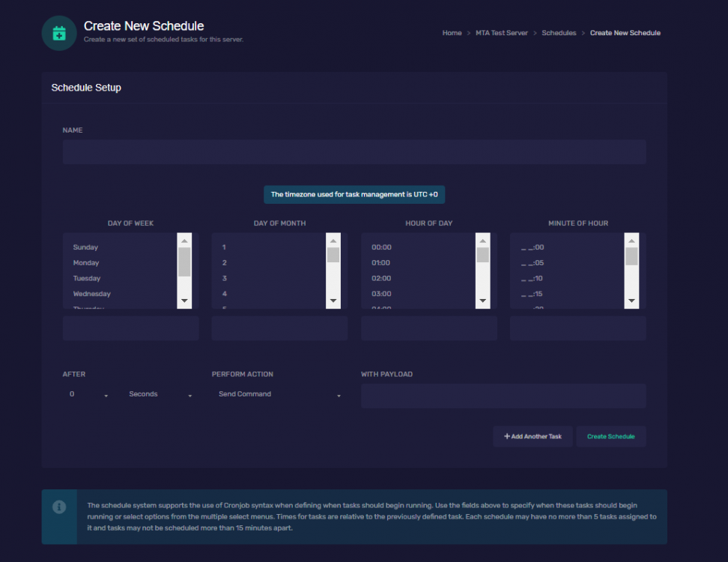This screenshot has height=562, width=728.
Task: Go to Home breadcrumb link
Action: tap(452, 33)
